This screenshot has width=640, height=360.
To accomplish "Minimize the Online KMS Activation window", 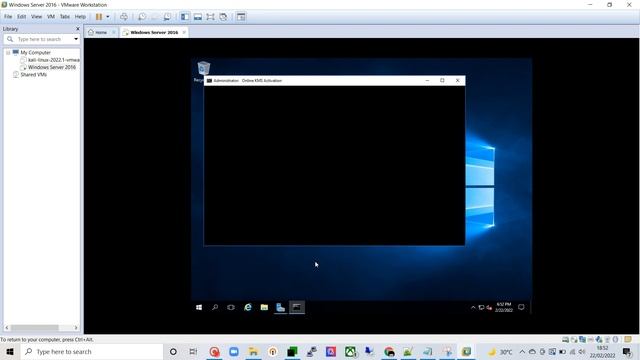I will 427,80.
